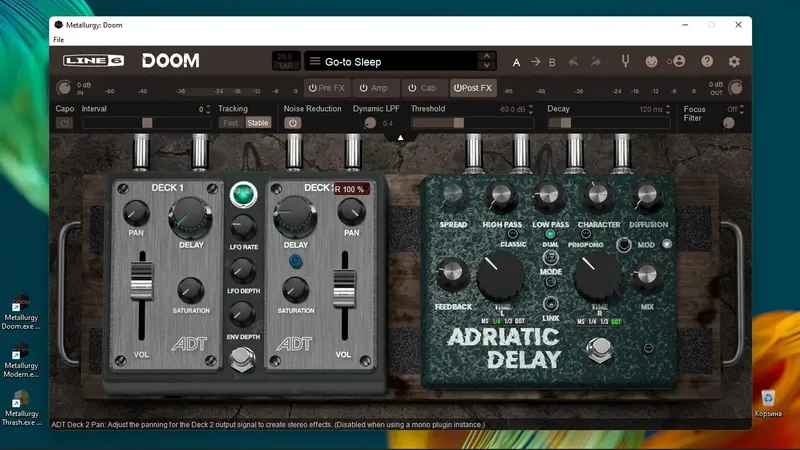
Task: Set Time L to 1/3
Action: [x=508, y=321]
